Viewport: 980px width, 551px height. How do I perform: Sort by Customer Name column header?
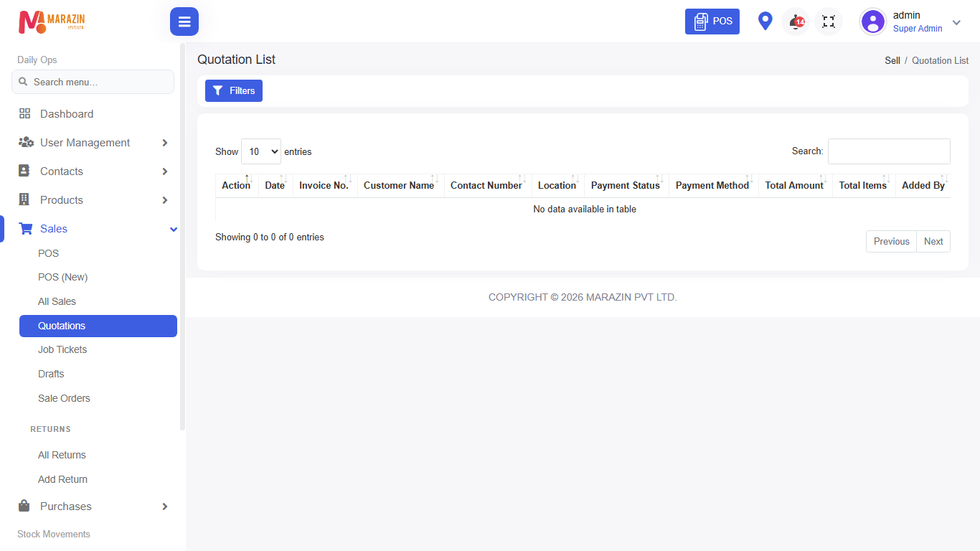400,185
